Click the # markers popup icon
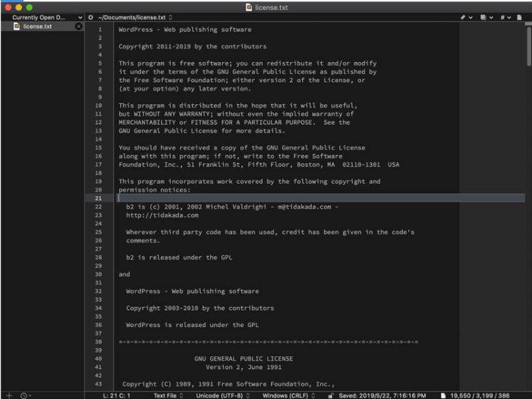532x399 pixels. [503, 17]
